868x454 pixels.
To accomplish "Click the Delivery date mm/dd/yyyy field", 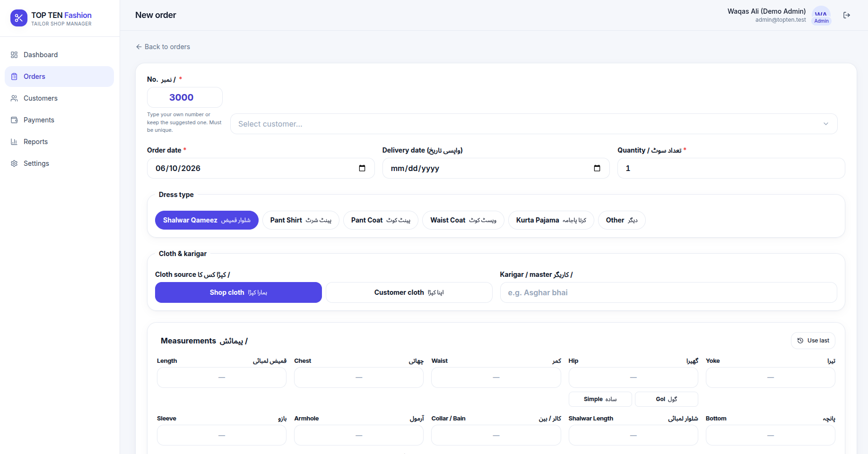I will point(496,168).
